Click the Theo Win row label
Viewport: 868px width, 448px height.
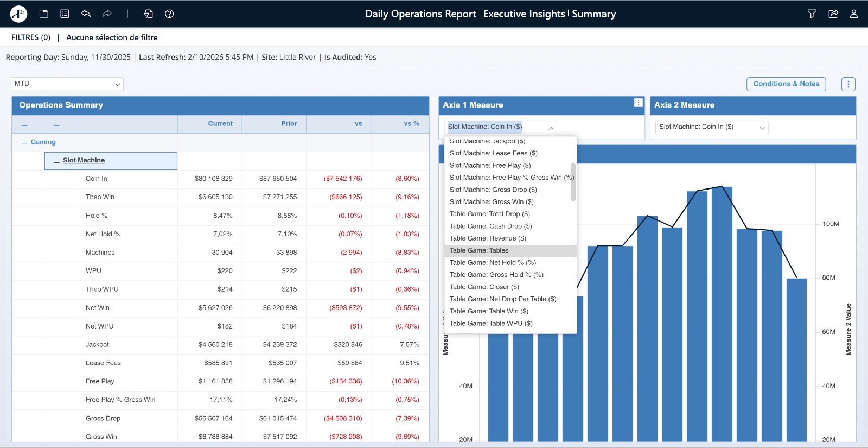coord(100,197)
